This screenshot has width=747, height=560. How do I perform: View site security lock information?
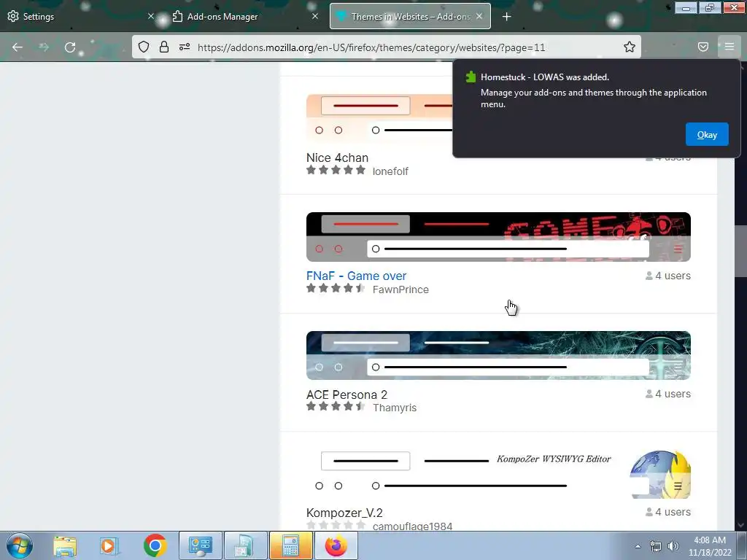pyautogui.click(x=164, y=47)
